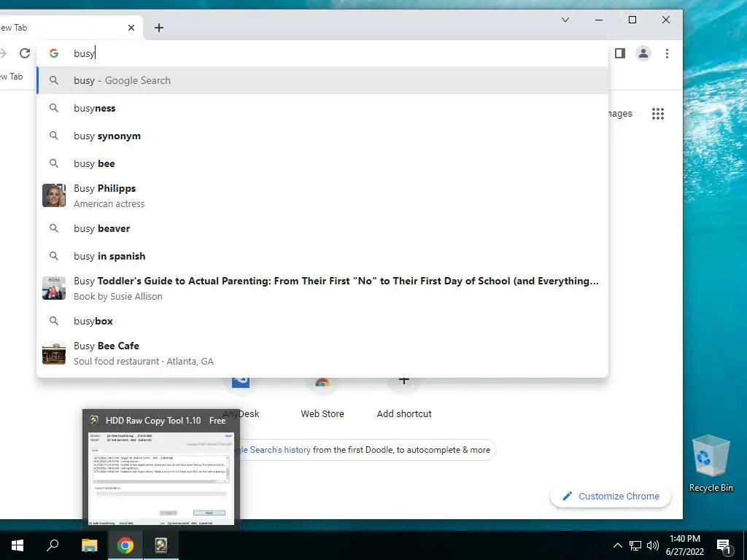Click the HDD Raw Copy Tool taskbar icon
The height and width of the screenshot is (560, 747).
pyautogui.click(x=161, y=545)
